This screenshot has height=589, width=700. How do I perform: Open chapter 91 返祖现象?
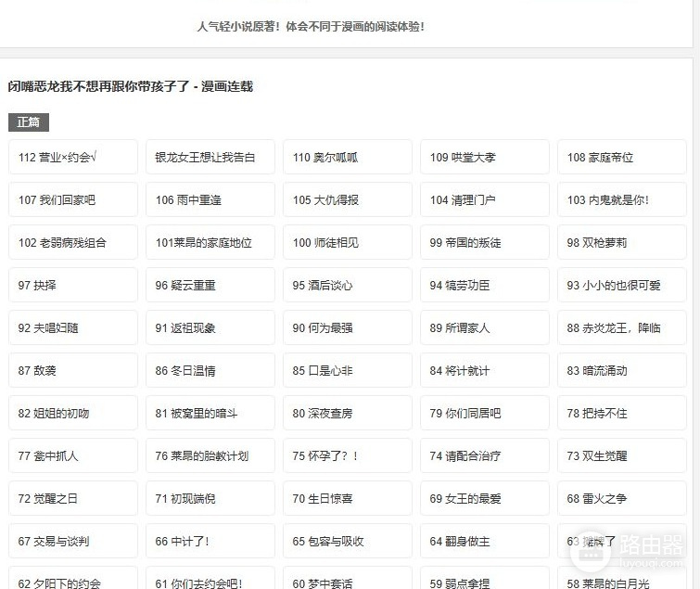click(x=210, y=327)
